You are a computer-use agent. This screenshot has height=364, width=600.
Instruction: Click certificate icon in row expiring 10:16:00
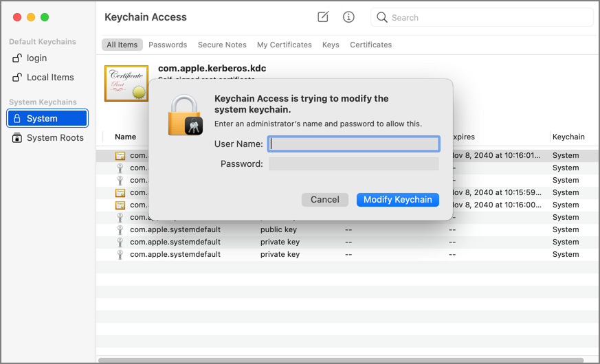120,205
